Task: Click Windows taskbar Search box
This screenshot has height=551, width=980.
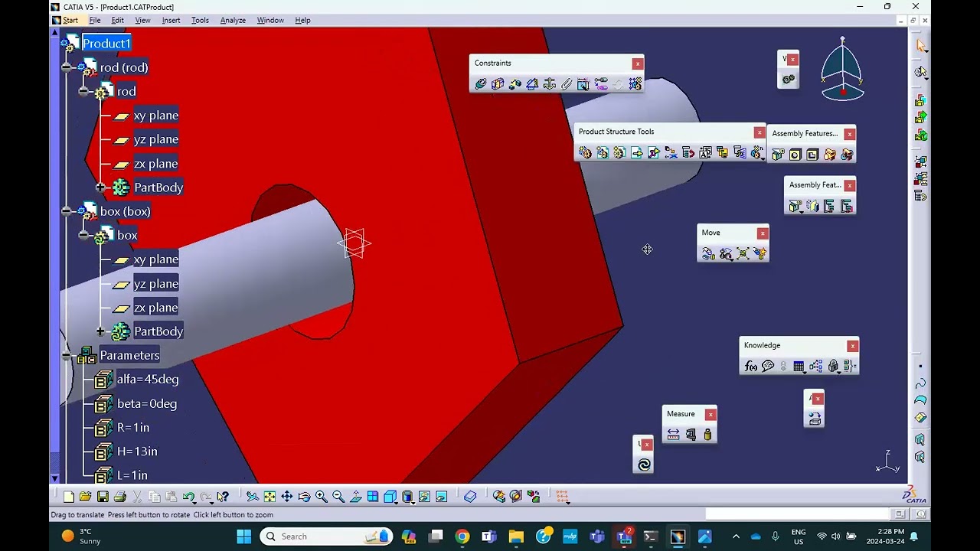Action: pyautogui.click(x=328, y=536)
